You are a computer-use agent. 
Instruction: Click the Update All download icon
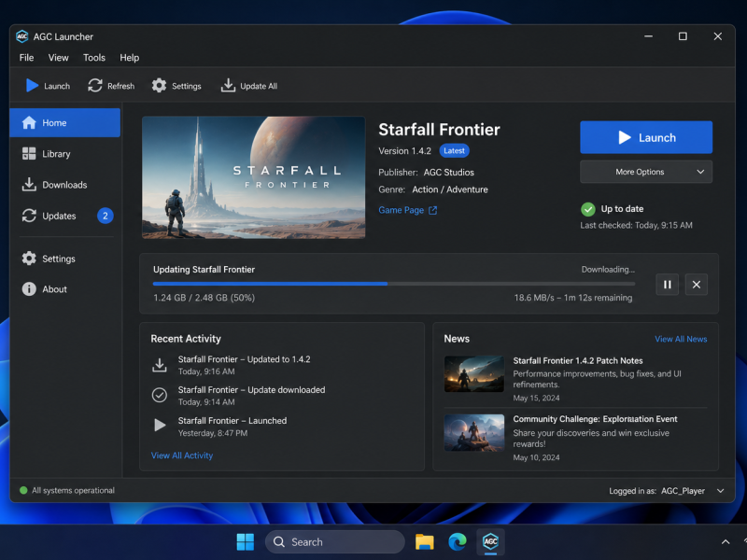coord(228,86)
